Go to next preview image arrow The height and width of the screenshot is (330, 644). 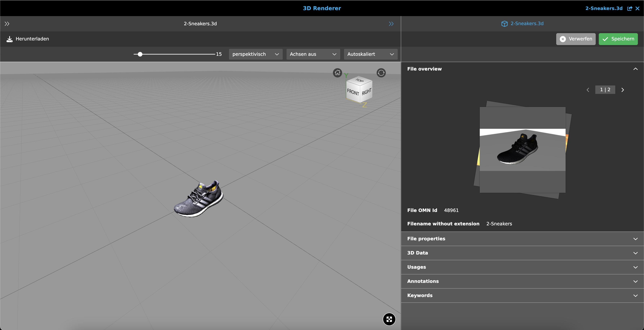point(623,90)
